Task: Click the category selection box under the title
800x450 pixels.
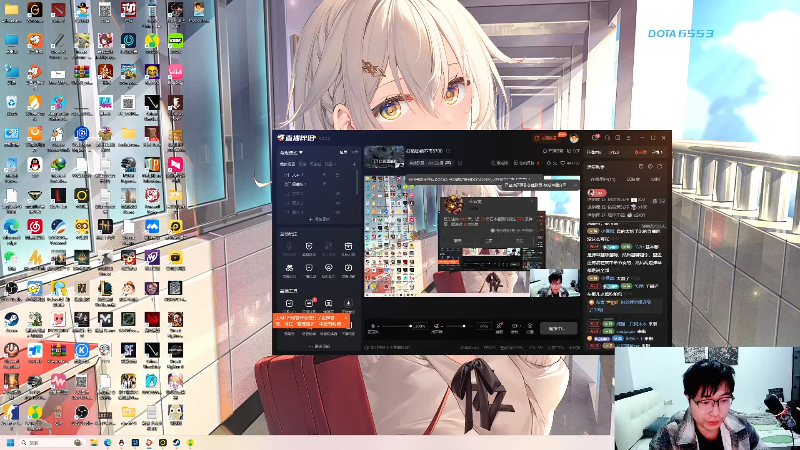Action: [431, 163]
